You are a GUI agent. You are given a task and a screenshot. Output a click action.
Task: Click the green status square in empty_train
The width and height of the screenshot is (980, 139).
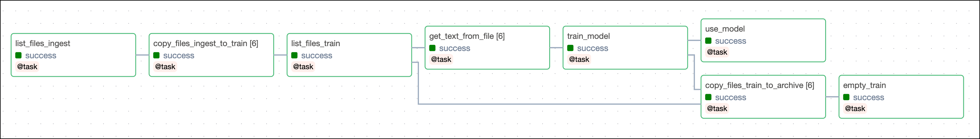[x=846, y=97]
